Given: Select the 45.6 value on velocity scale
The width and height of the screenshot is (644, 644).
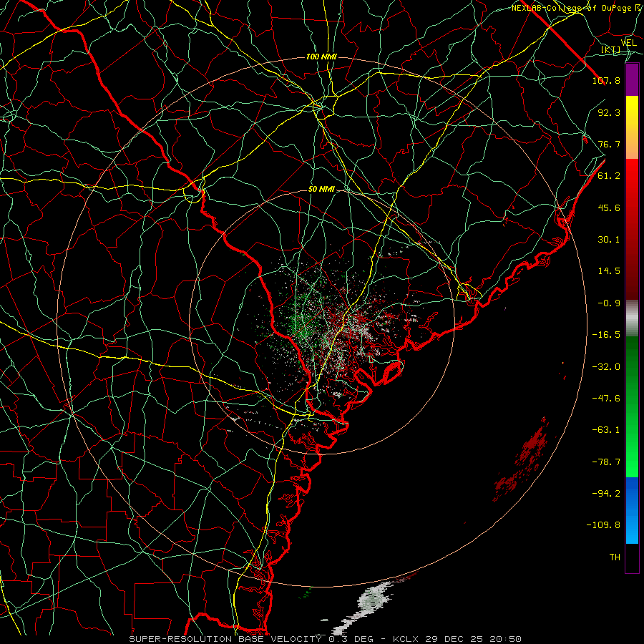Looking at the screenshot, I should point(609,208).
